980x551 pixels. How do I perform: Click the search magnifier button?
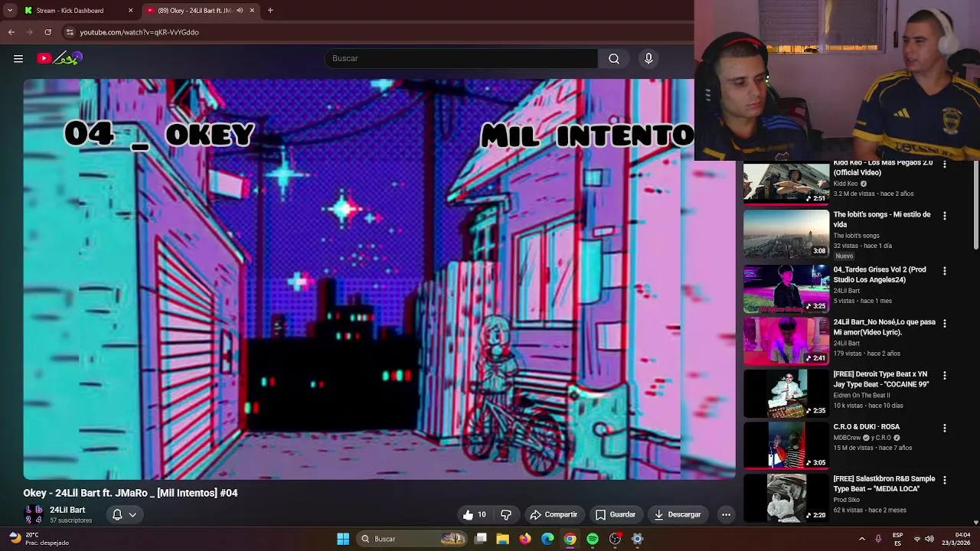click(614, 58)
